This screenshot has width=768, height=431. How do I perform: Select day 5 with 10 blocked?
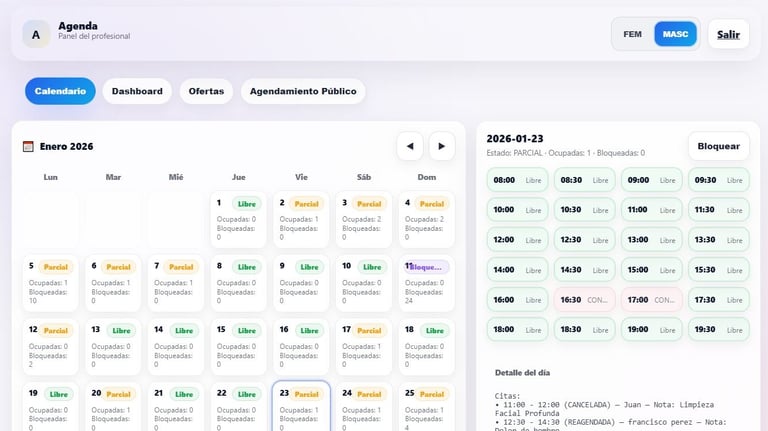tap(50, 283)
